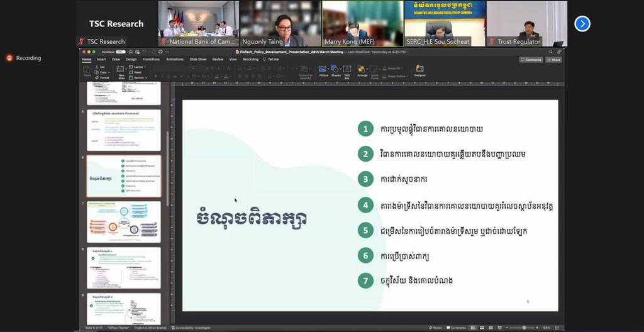Click Fit slide to window icon

pyautogui.click(x=556, y=328)
